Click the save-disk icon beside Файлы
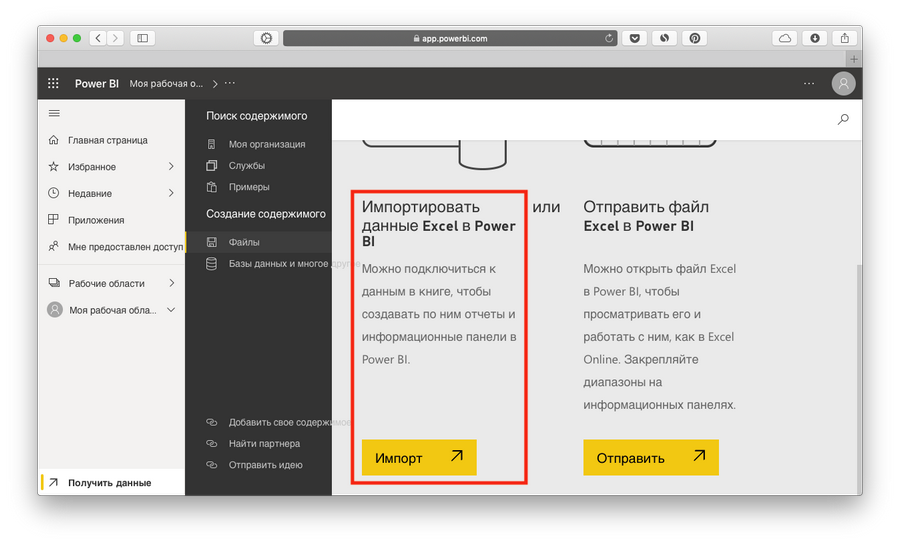Image resolution: width=900 pixels, height=545 pixels. click(x=212, y=242)
